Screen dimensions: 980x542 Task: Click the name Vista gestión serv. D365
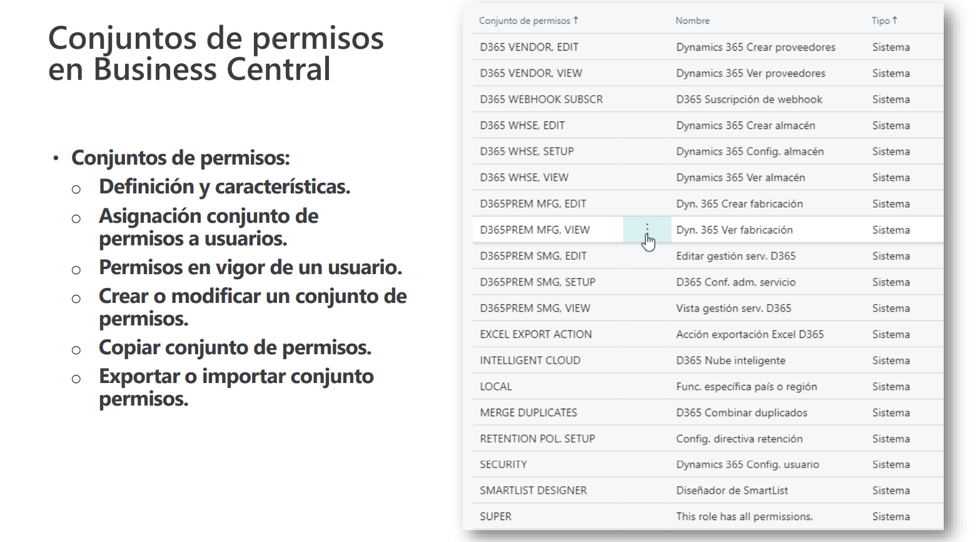tap(734, 308)
